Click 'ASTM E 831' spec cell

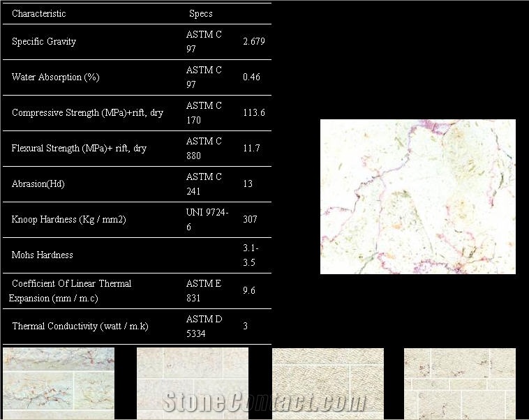(204, 290)
